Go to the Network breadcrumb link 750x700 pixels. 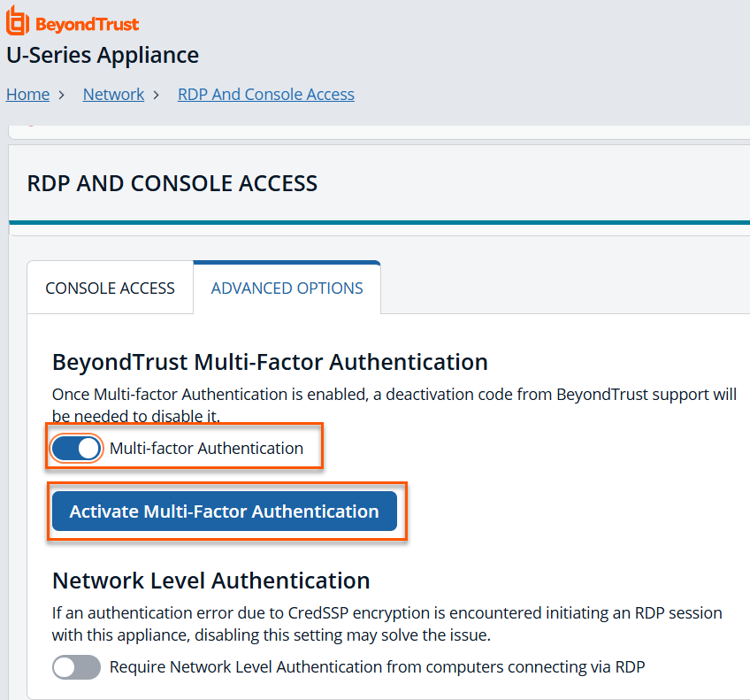[x=113, y=95]
